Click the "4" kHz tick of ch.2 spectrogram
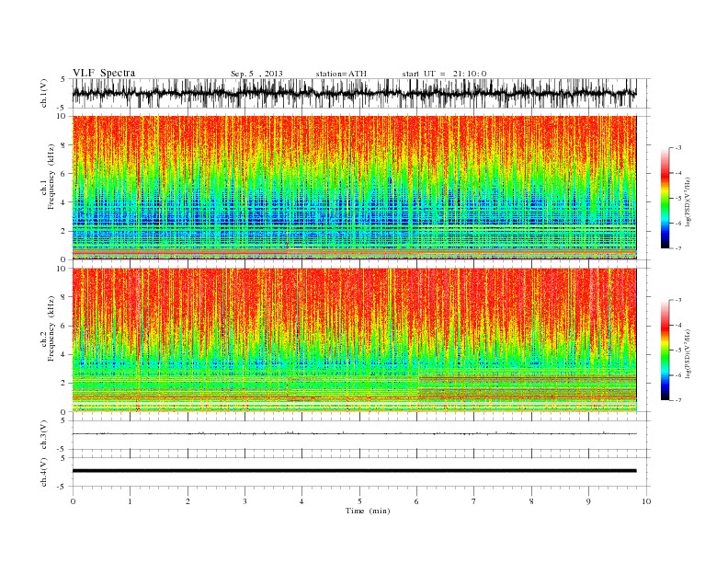The width and height of the screenshot is (728, 563). [64, 354]
